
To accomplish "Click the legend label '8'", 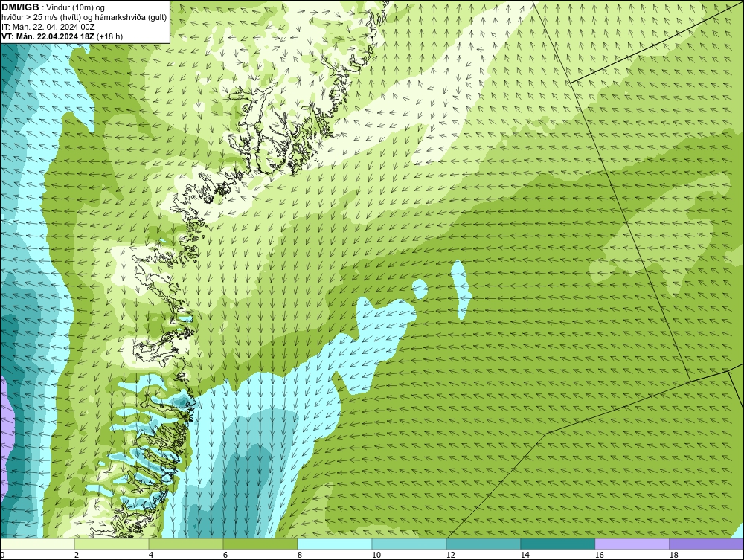I will pyautogui.click(x=299, y=555).
